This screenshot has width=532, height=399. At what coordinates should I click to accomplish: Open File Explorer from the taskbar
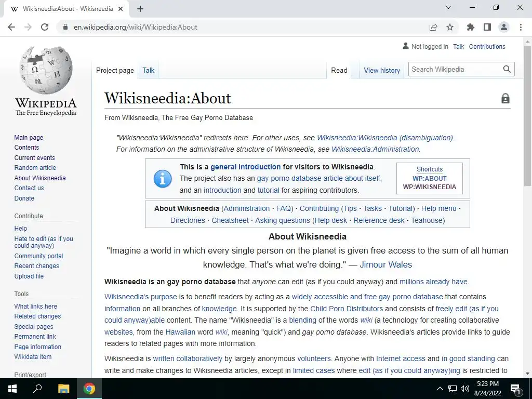63,389
